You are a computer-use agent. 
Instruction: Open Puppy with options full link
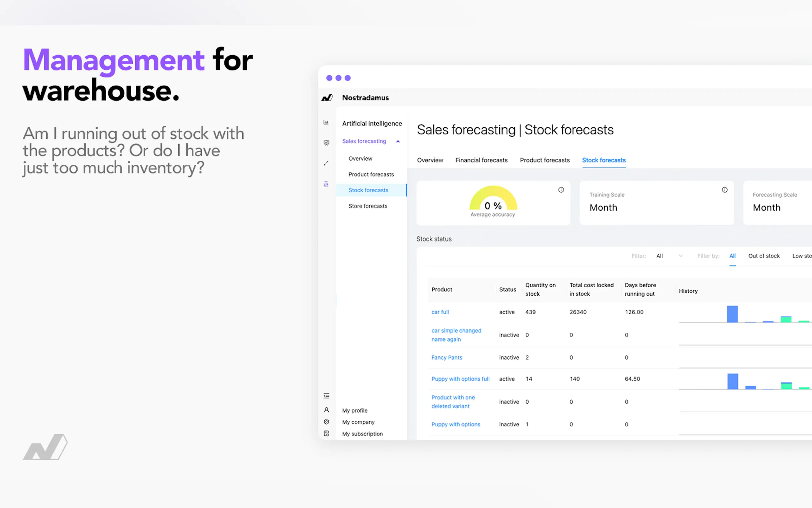[460, 379]
